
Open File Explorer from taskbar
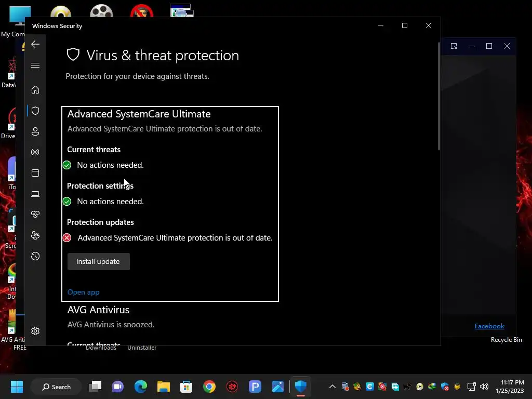click(x=163, y=387)
